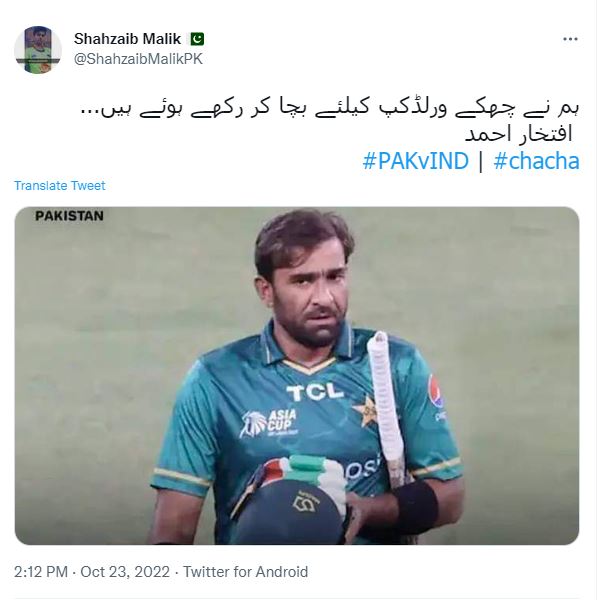
Task: Click the vertical bar separating the hashtags
Action: 481,161
